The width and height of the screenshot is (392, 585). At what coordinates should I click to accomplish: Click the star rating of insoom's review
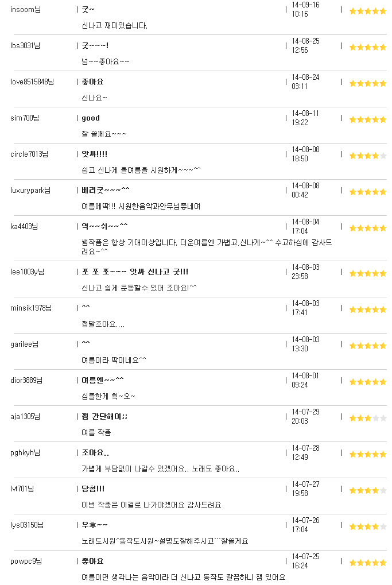click(368, 11)
